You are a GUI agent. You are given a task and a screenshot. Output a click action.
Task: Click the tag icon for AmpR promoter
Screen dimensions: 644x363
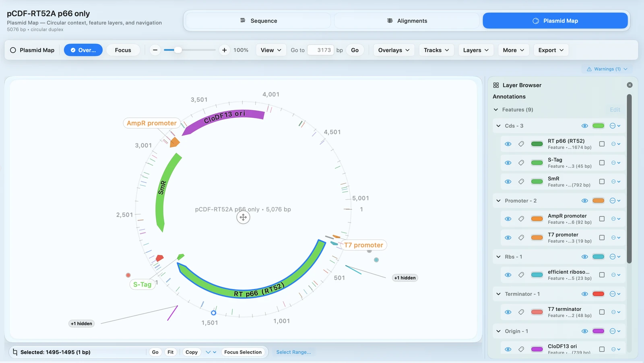pyautogui.click(x=521, y=219)
